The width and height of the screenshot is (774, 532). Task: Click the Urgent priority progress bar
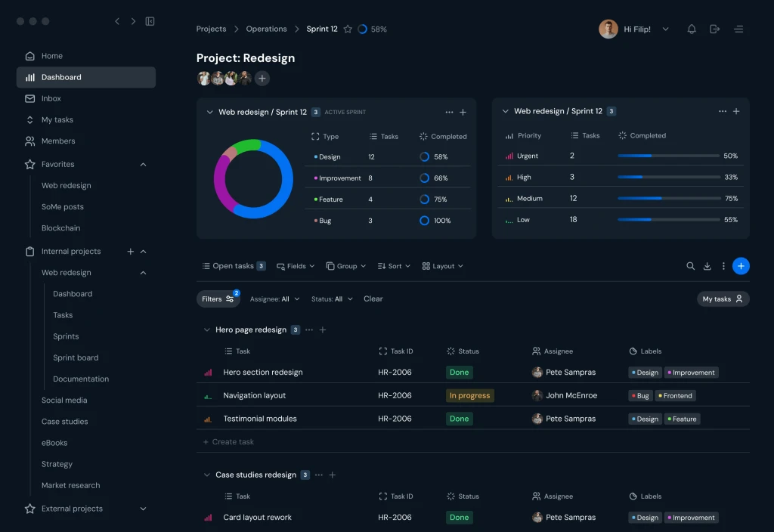(668, 156)
